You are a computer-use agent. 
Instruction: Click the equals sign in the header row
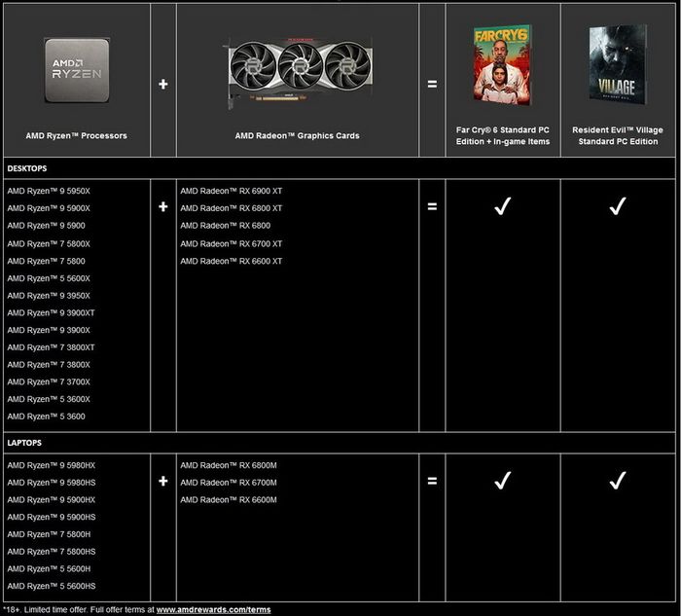[x=432, y=85]
